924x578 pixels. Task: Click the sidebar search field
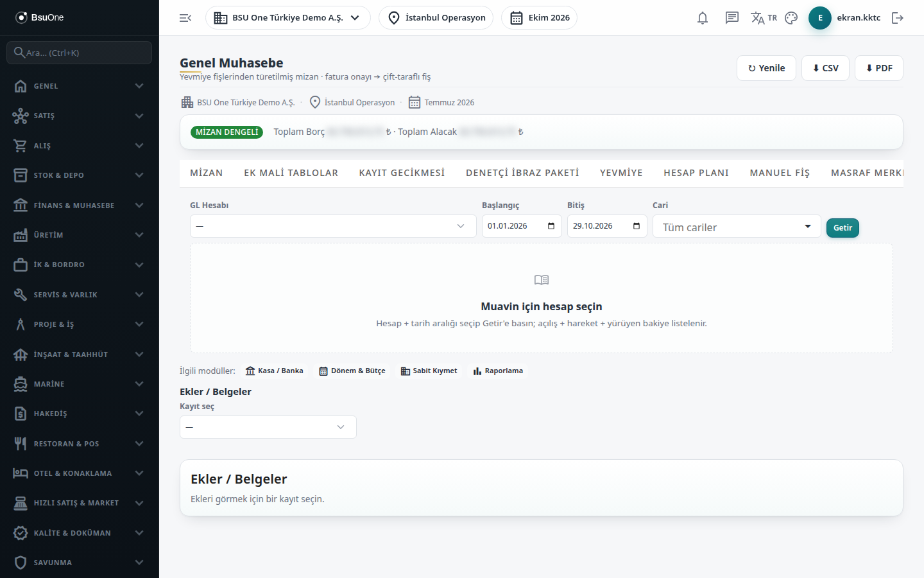[80, 53]
